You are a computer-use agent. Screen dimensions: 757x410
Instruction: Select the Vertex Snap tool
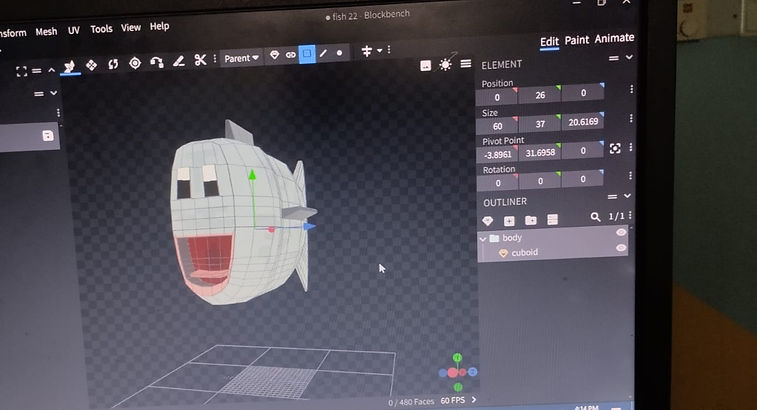coord(157,62)
